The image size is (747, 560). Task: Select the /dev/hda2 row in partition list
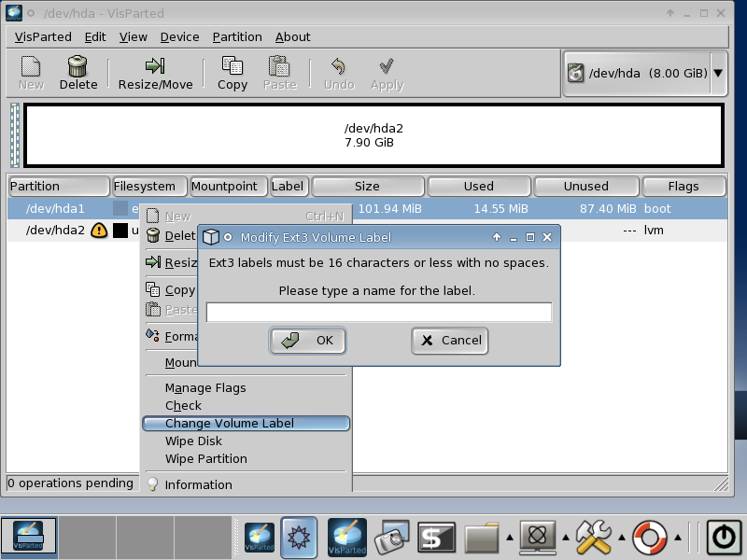coord(367,231)
